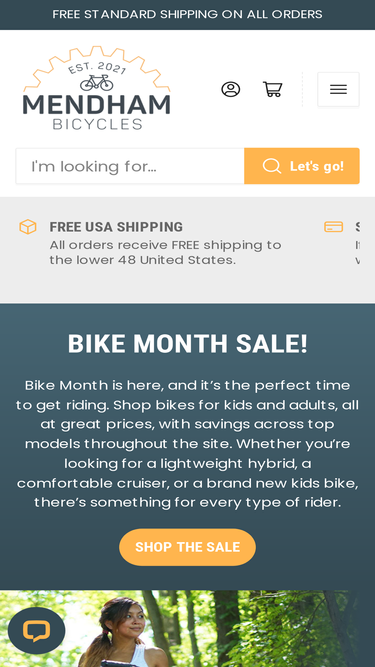Open the live chat bubble
375x667 pixels.
click(37, 630)
